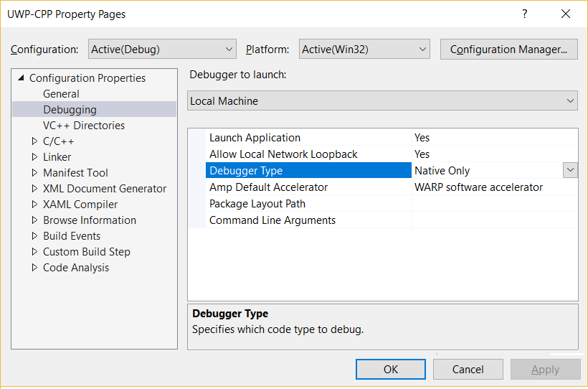
Task: Select the Debugger Type property name
Action: pos(308,171)
